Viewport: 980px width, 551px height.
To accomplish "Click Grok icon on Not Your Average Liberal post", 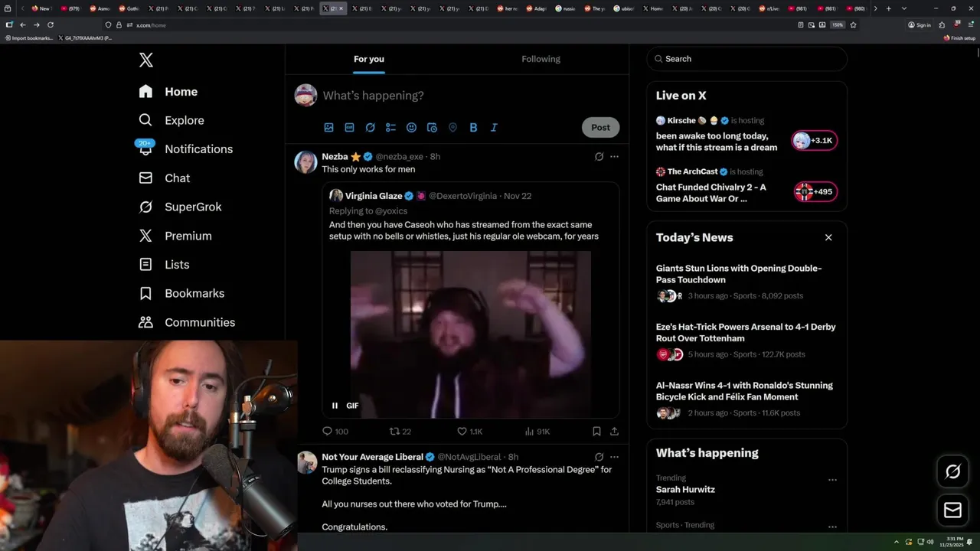I will [599, 457].
